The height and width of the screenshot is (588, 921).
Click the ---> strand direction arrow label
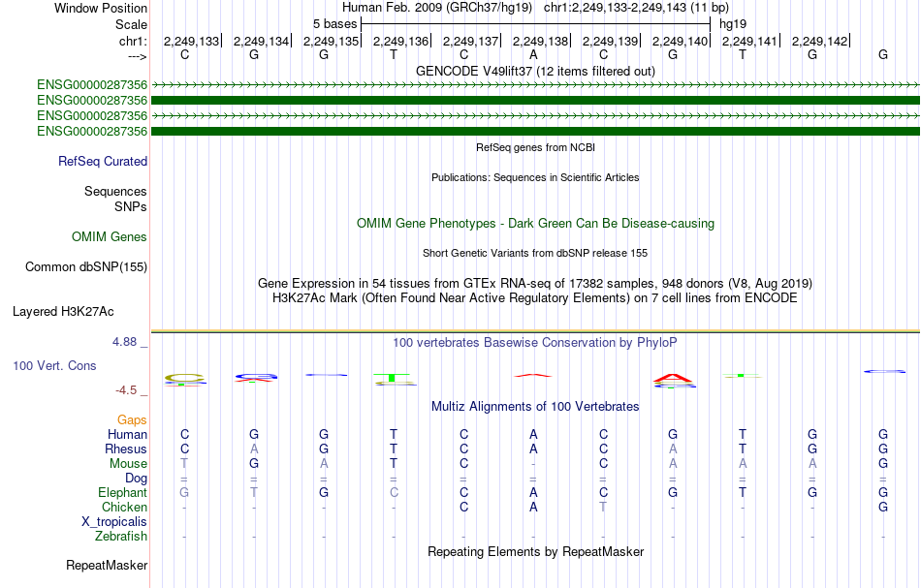coord(137,56)
